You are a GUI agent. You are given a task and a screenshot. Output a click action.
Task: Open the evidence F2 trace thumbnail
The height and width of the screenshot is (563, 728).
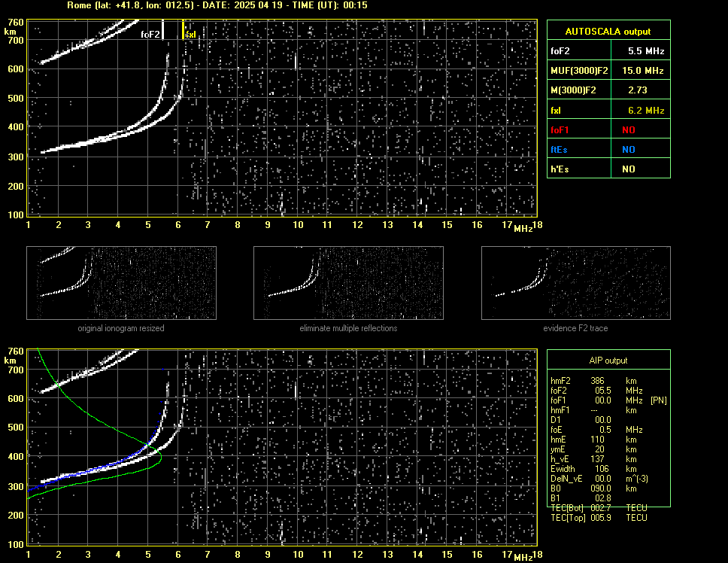point(576,283)
